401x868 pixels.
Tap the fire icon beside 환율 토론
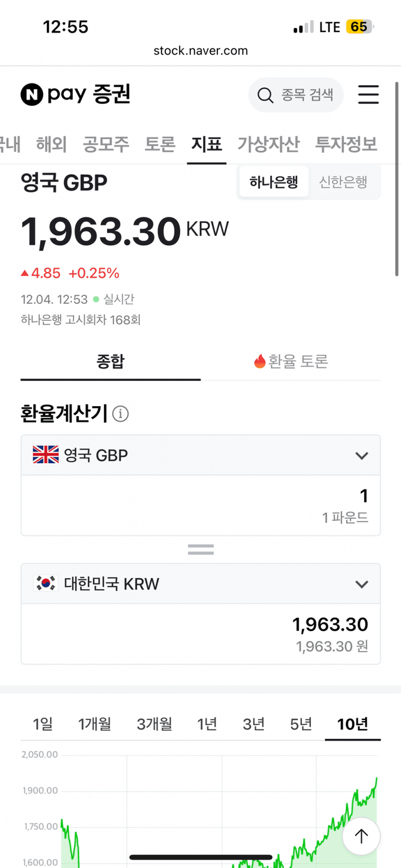tap(259, 361)
